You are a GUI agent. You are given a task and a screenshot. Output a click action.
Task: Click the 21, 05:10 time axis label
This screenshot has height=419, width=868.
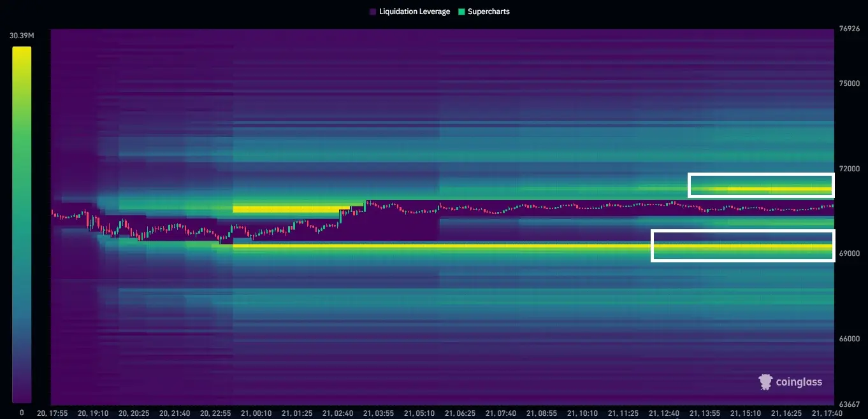point(419,413)
